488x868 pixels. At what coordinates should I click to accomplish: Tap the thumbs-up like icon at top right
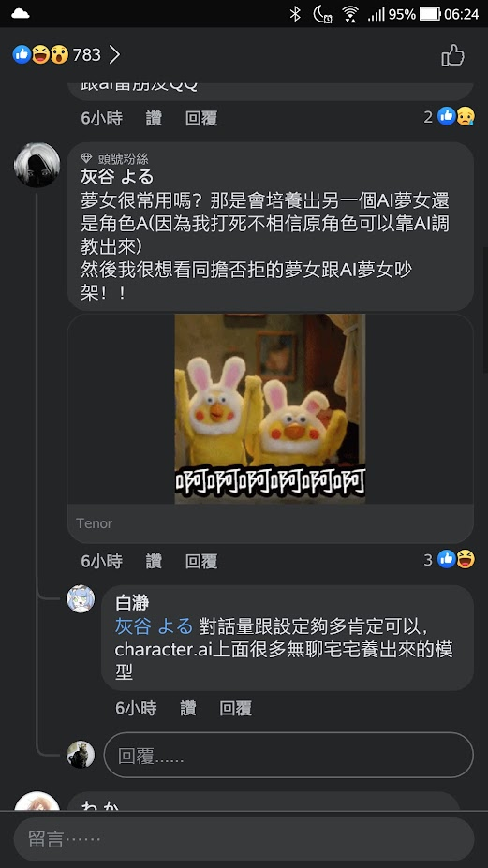(452, 55)
